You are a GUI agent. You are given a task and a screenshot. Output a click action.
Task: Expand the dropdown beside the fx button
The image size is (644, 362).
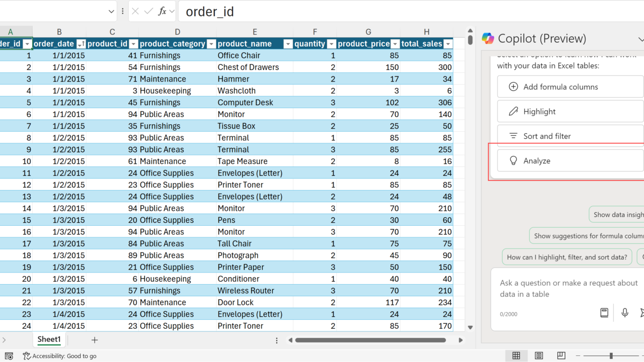(172, 11)
